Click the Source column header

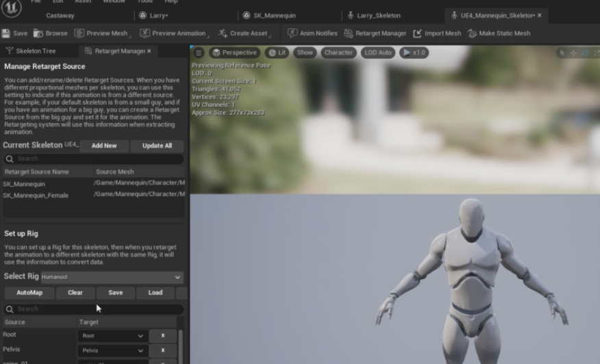(40, 322)
